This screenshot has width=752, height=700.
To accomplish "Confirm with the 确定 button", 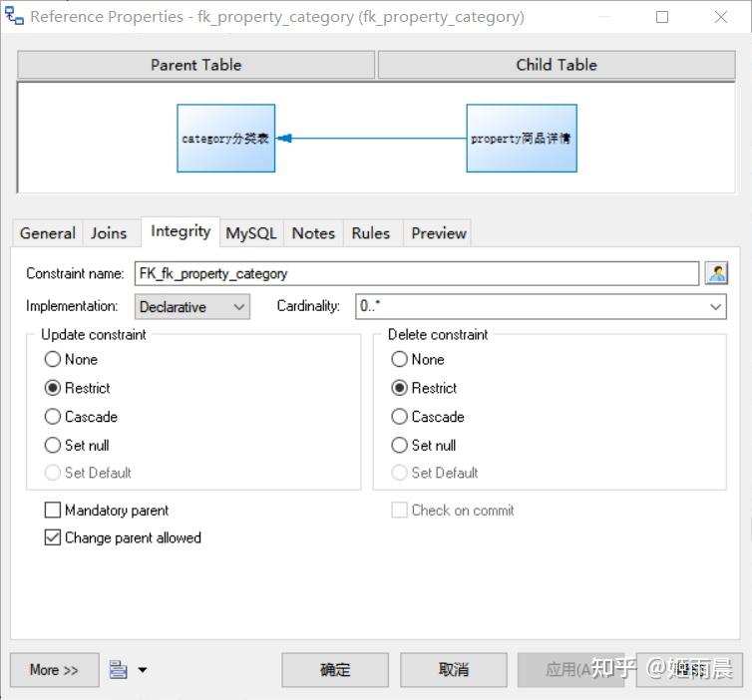I will tap(335, 669).
